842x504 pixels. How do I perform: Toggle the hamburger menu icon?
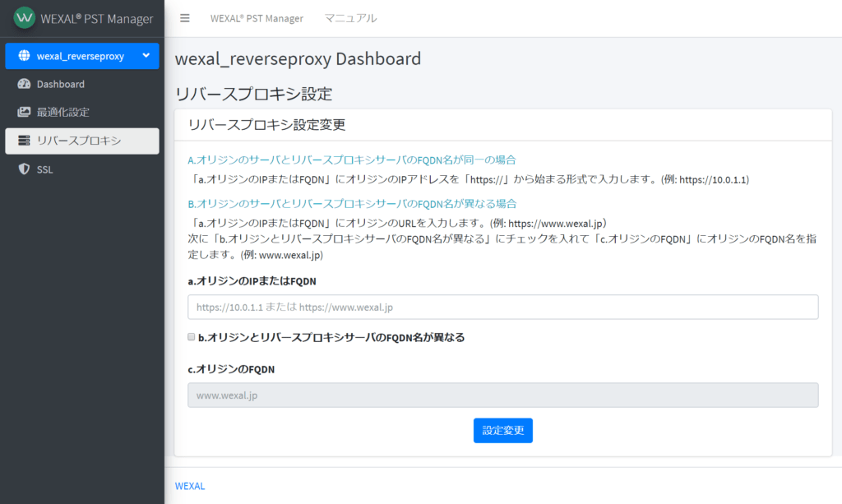[185, 18]
